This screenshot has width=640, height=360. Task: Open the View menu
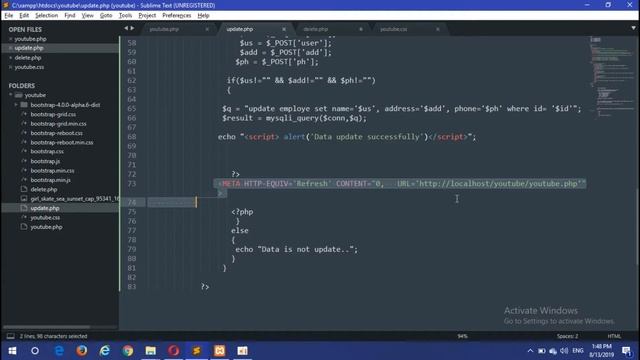point(87,16)
